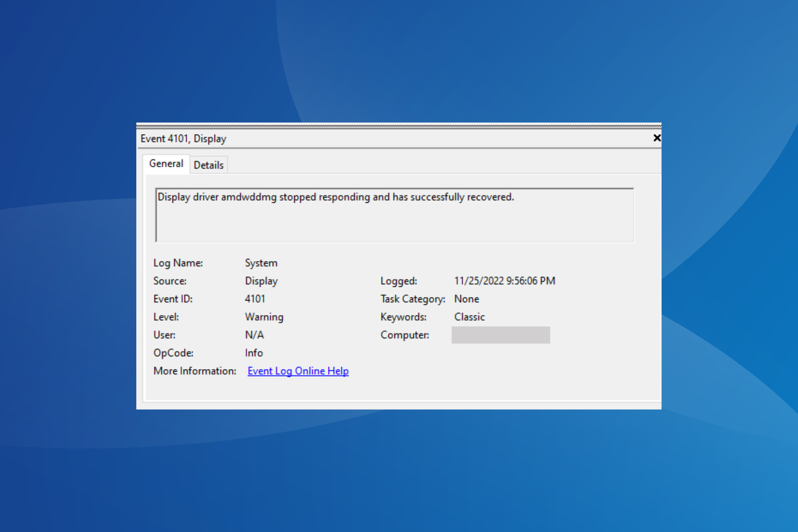Click the 'User:' label
Image resolution: width=798 pixels, height=532 pixels.
(164, 335)
